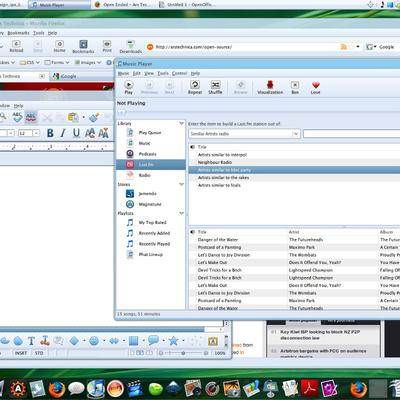This screenshot has width=400, height=400.
Task: Open View menu in Music Player
Action: tap(149, 73)
